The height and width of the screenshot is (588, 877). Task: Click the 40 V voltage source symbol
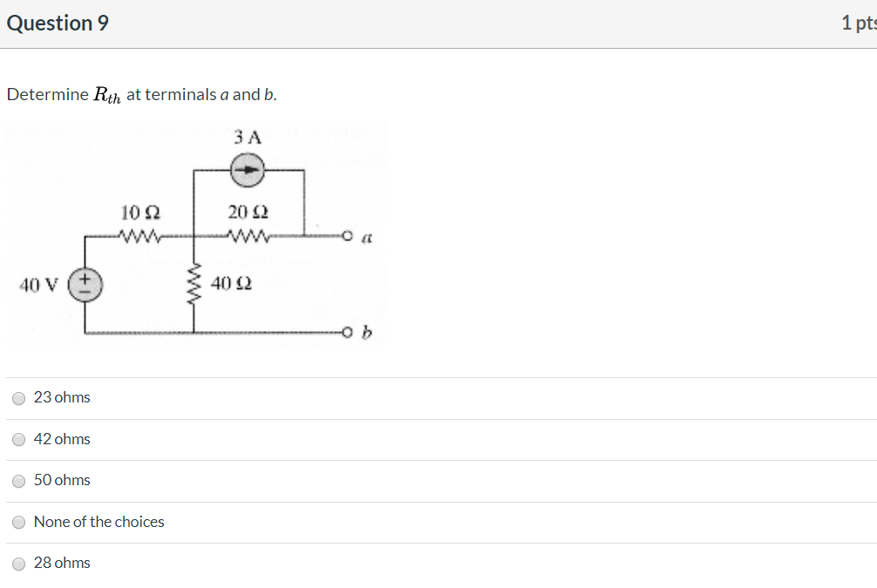(84, 284)
